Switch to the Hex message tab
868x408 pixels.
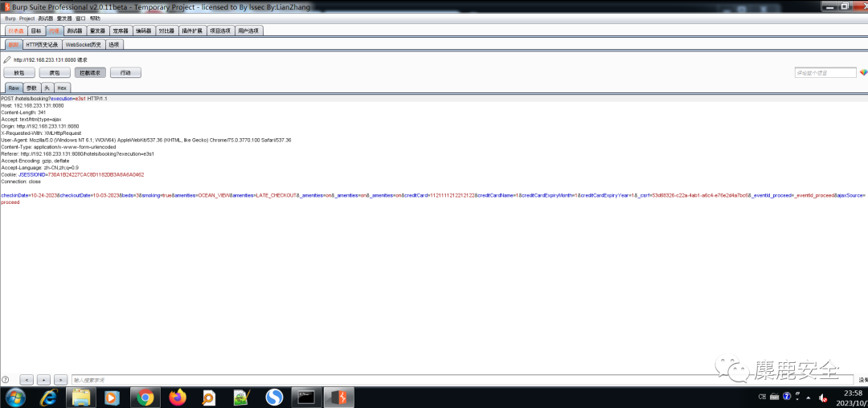pos(62,88)
